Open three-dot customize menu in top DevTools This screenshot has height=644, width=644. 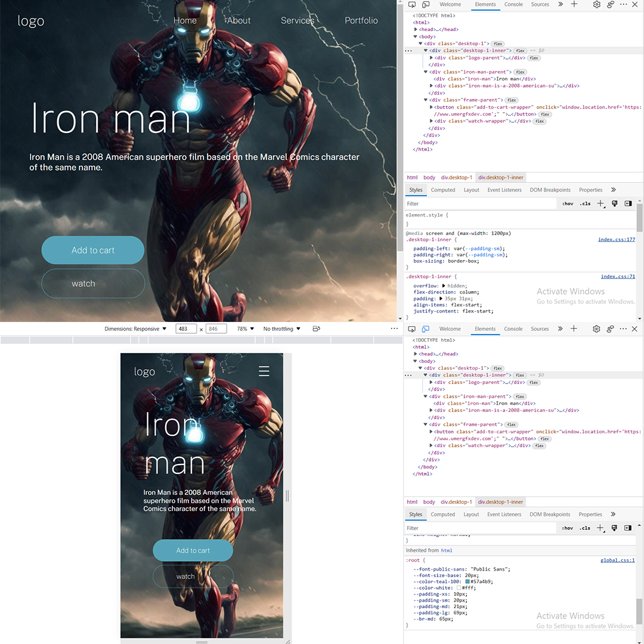click(624, 5)
